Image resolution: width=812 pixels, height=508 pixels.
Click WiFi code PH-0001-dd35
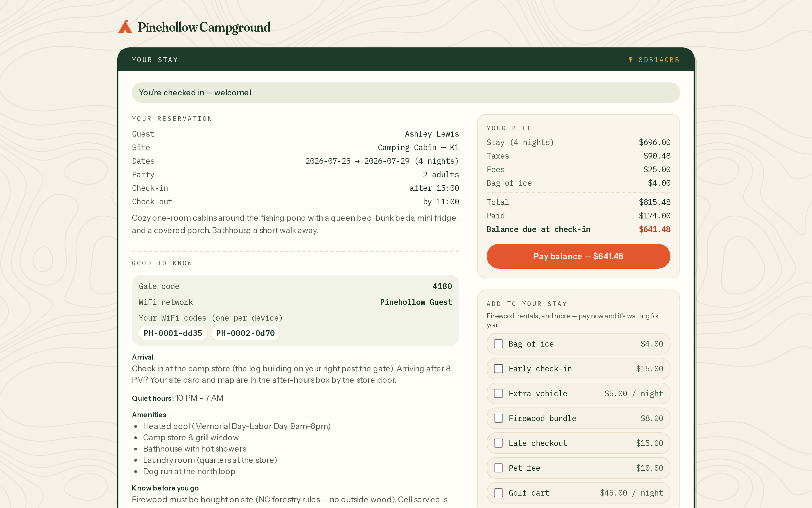click(173, 333)
